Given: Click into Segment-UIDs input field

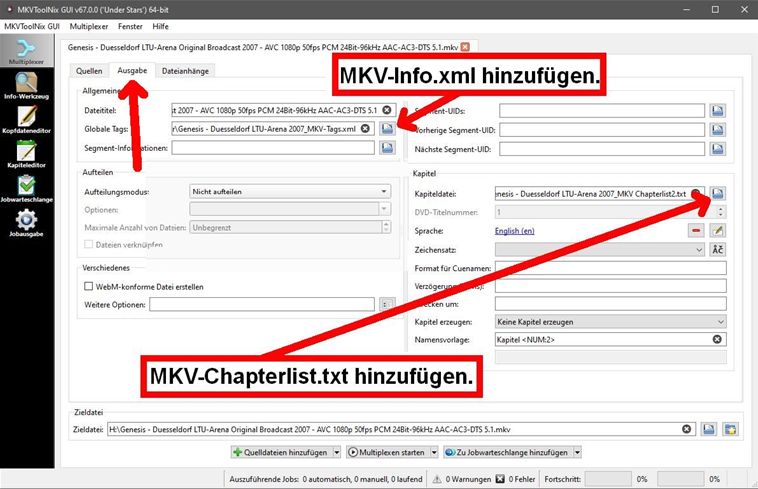Looking at the screenshot, I should pos(602,111).
